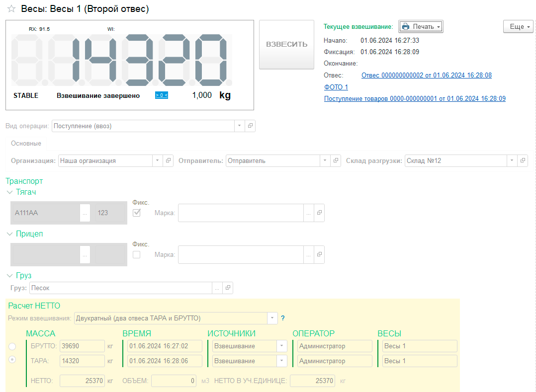Click help question mark near Режим взвешивания
The image size is (536, 392).
pos(283,318)
